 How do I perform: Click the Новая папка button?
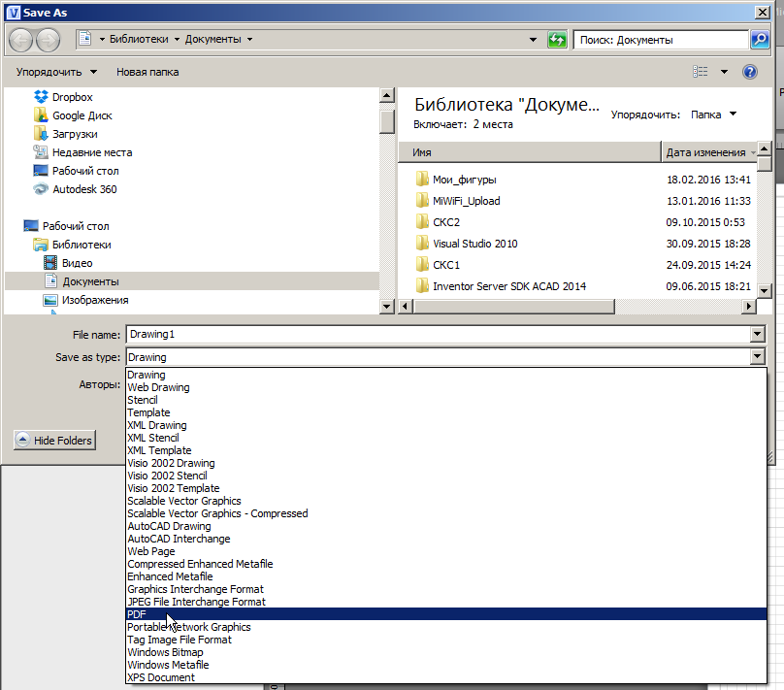point(147,72)
